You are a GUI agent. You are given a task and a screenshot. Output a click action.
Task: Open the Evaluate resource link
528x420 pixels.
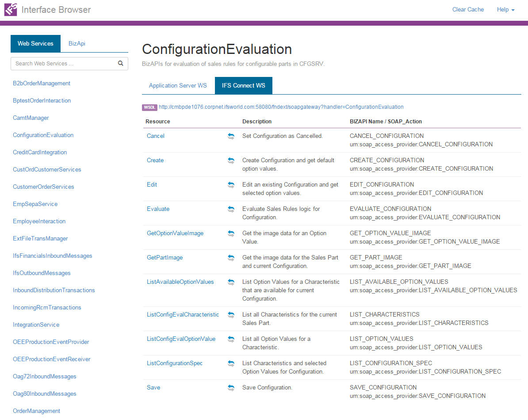click(x=158, y=209)
